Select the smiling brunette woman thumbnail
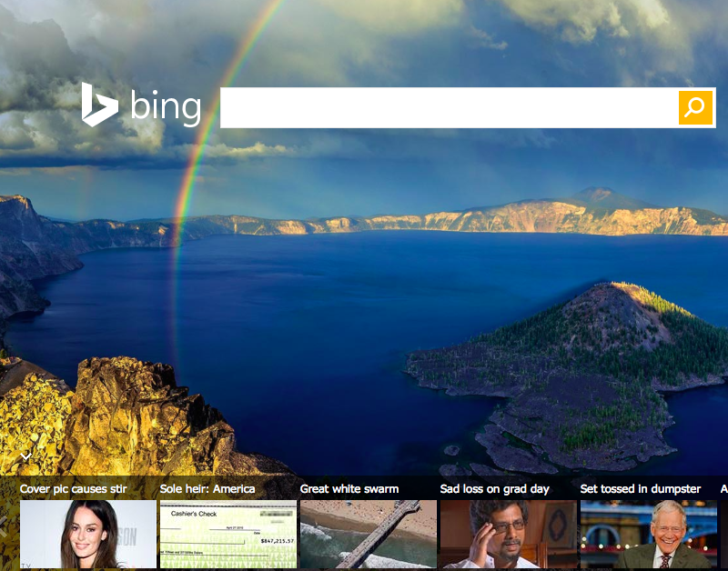The height and width of the screenshot is (571, 728). point(88,534)
